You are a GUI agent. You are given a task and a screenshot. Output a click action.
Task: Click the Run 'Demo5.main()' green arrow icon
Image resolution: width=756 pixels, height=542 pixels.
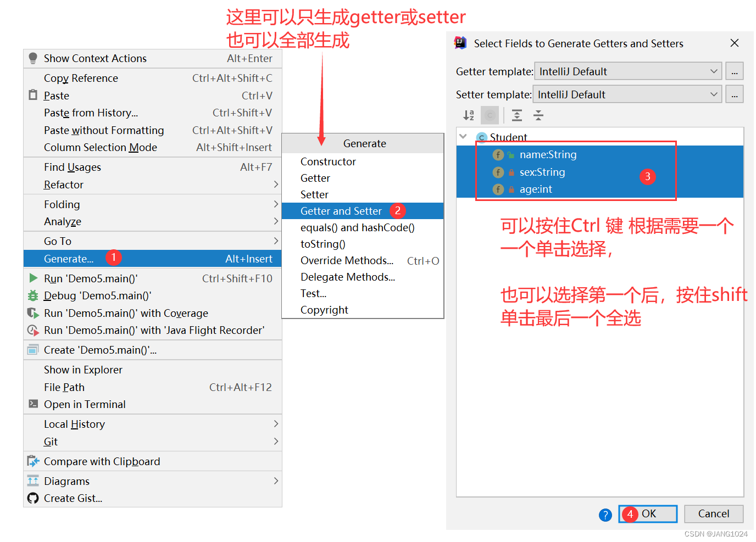(x=33, y=278)
